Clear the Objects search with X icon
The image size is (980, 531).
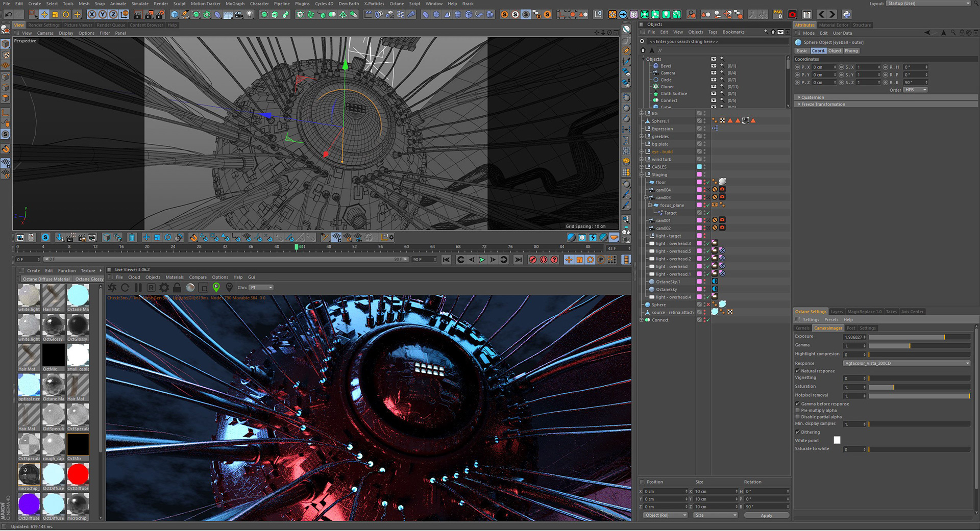[642, 41]
